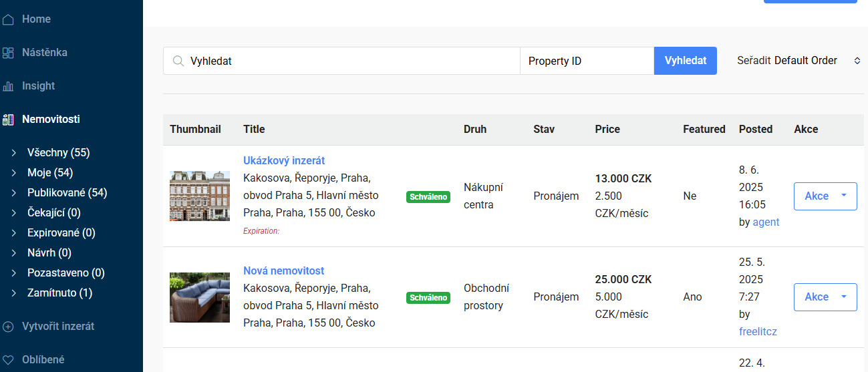Click the magnifier icon in search box
The width and height of the screenshot is (868, 372).
178,61
